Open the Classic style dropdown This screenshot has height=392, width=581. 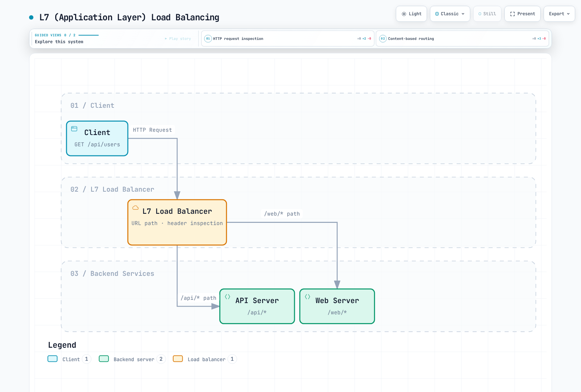click(x=450, y=14)
